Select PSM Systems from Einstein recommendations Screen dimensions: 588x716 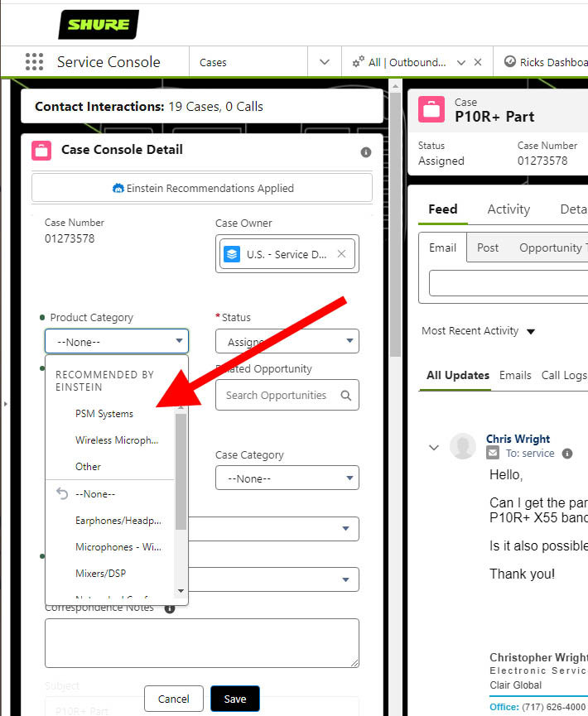110,414
